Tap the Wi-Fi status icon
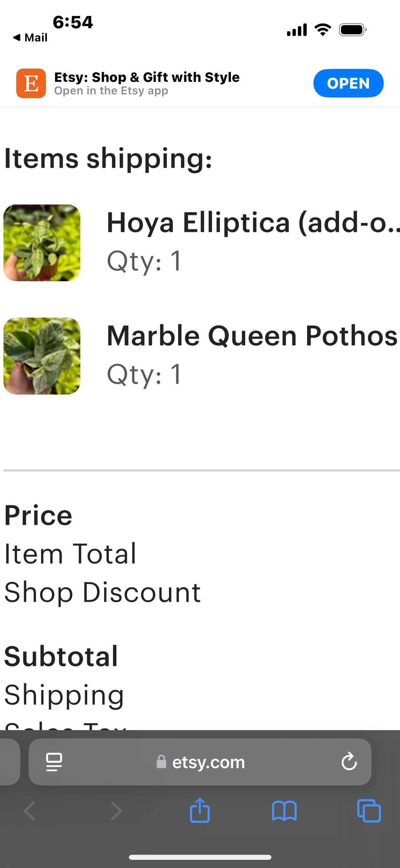 click(323, 30)
